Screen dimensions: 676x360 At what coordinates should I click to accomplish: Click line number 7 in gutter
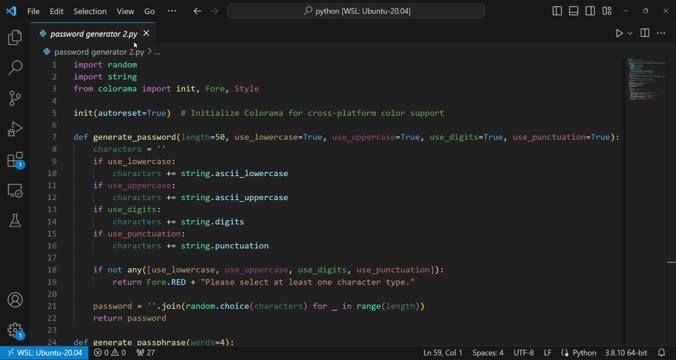click(x=54, y=137)
